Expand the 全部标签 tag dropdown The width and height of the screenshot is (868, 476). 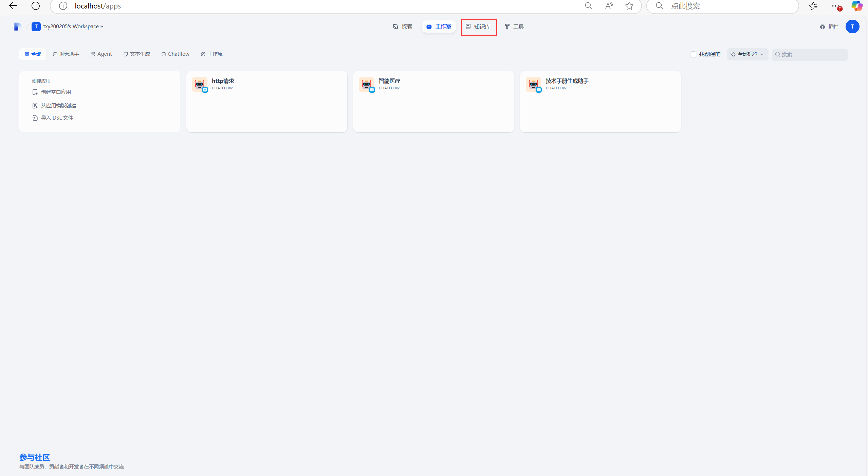point(747,54)
